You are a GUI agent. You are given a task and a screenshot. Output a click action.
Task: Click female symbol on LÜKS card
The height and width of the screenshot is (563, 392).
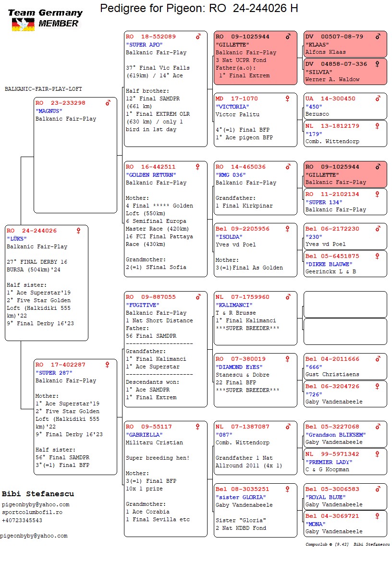79,231
